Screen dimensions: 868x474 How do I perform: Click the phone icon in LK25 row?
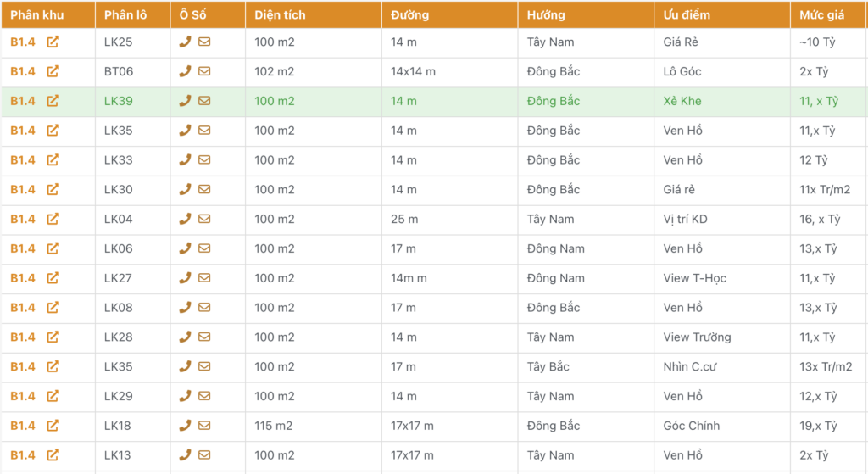185,42
